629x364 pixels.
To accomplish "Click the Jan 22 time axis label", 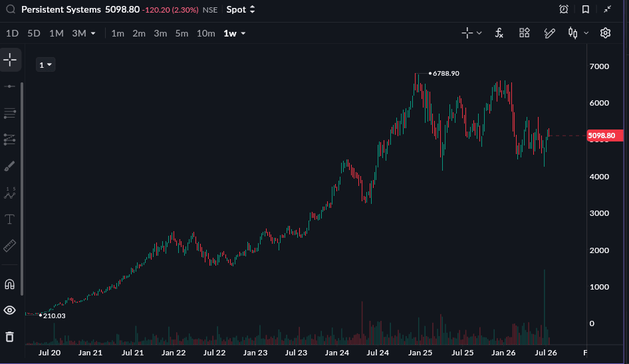I will pos(174,353).
